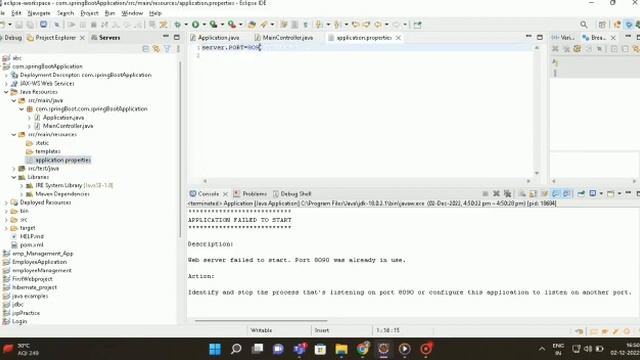Launch the green Run button in toolbar

click(x=196, y=24)
